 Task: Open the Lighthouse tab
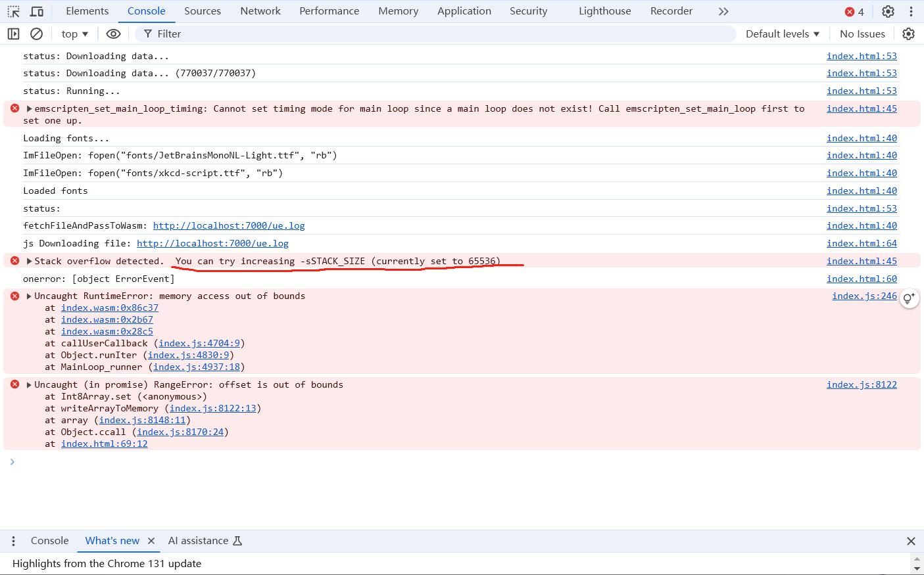604,11
